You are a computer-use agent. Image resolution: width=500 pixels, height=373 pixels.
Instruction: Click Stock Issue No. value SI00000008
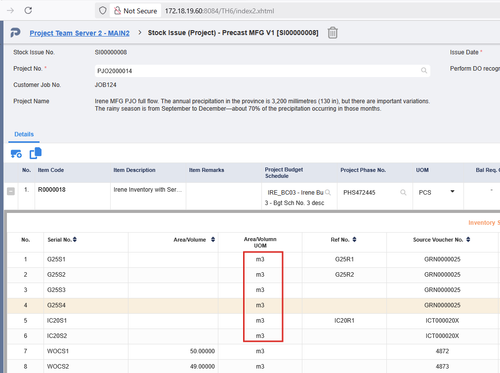coord(111,52)
